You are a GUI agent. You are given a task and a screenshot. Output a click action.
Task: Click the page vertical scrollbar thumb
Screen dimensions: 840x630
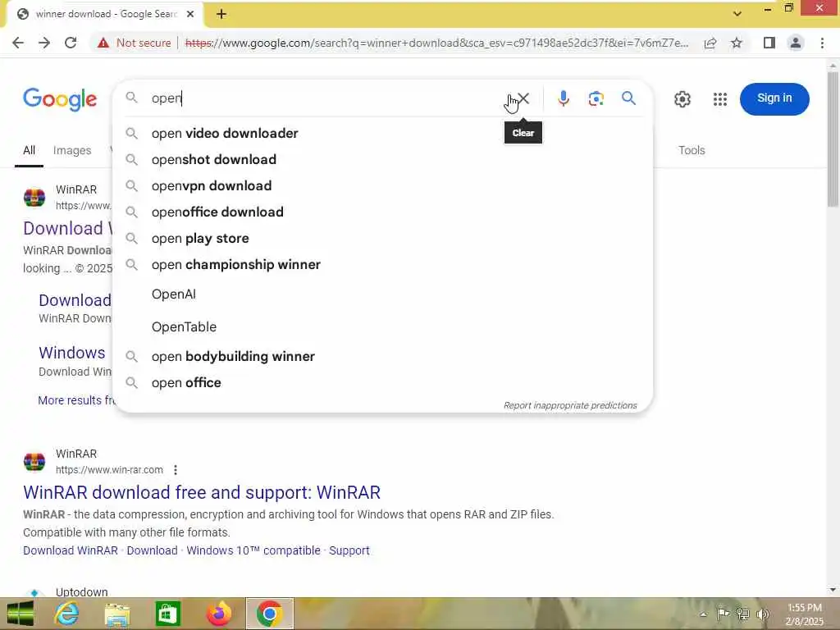tap(833, 139)
